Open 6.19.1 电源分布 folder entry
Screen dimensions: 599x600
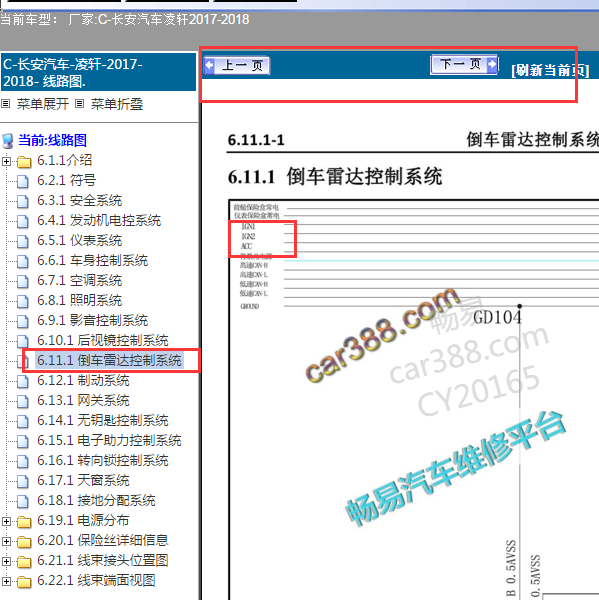coord(83,520)
